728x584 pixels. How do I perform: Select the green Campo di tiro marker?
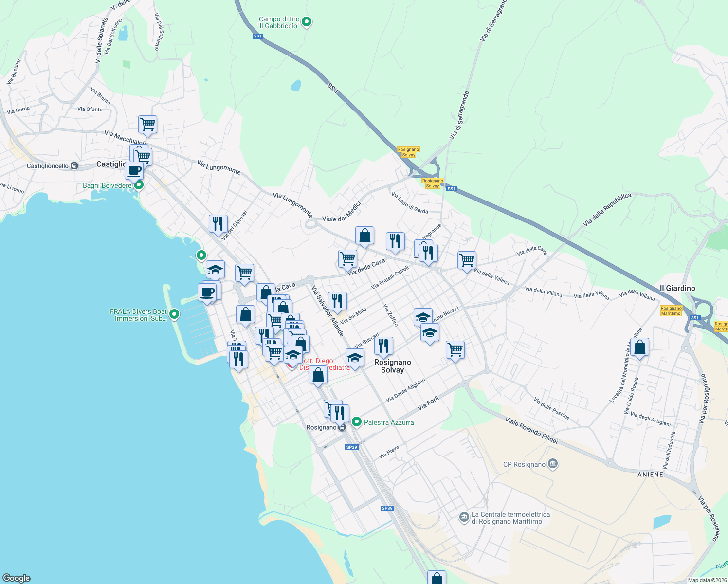click(306, 22)
